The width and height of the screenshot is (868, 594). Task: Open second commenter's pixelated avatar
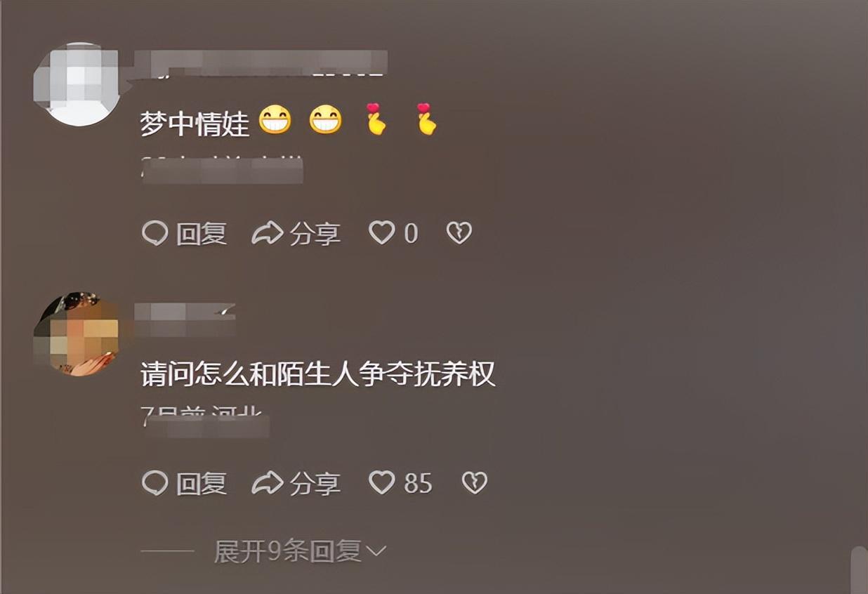[x=77, y=334]
